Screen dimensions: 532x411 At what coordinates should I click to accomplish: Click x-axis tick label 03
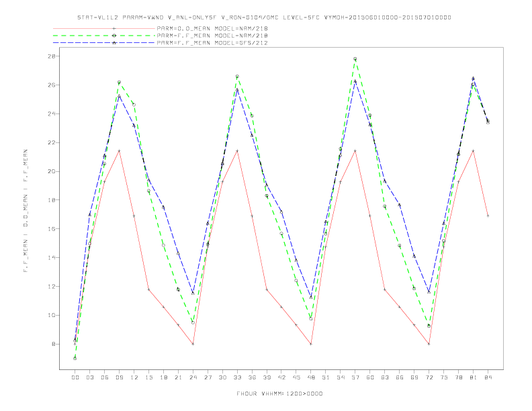[x=89, y=377]
